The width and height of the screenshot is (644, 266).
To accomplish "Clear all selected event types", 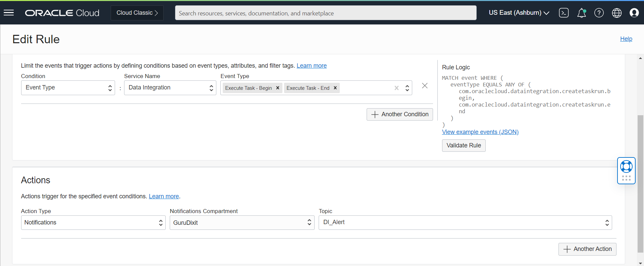I will [x=396, y=88].
